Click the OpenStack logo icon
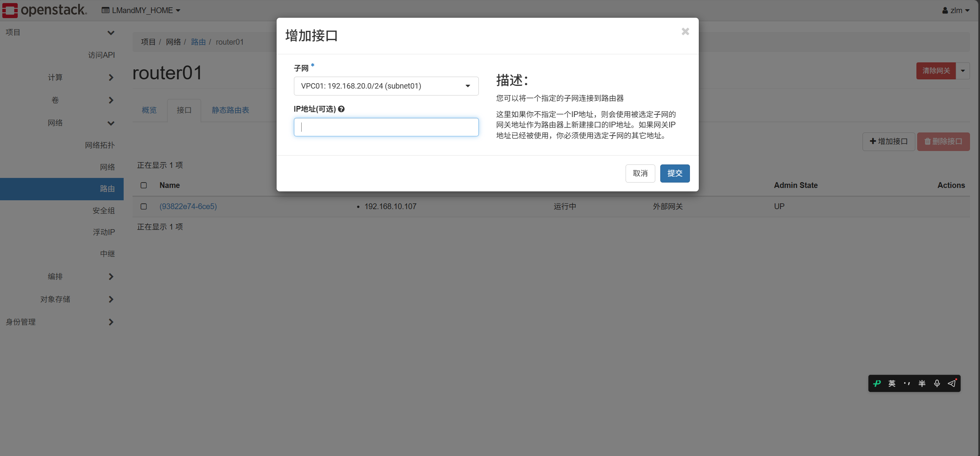The height and width of the screenshot is (456, 980). click(10, 10)
